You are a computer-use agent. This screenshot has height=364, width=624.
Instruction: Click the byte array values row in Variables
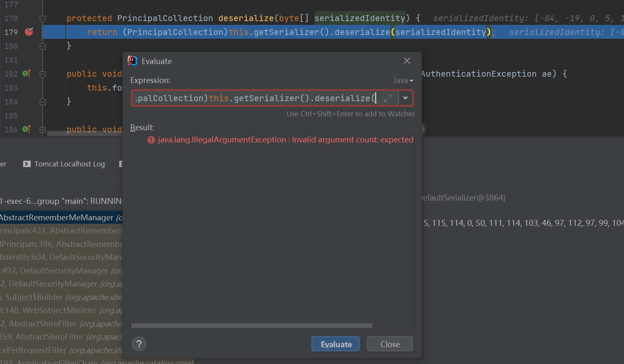click(523, 223)
